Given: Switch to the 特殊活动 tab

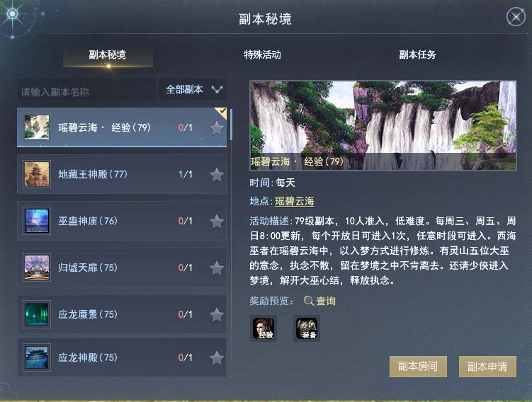Looking at the screenshot, I should (262, 54).
